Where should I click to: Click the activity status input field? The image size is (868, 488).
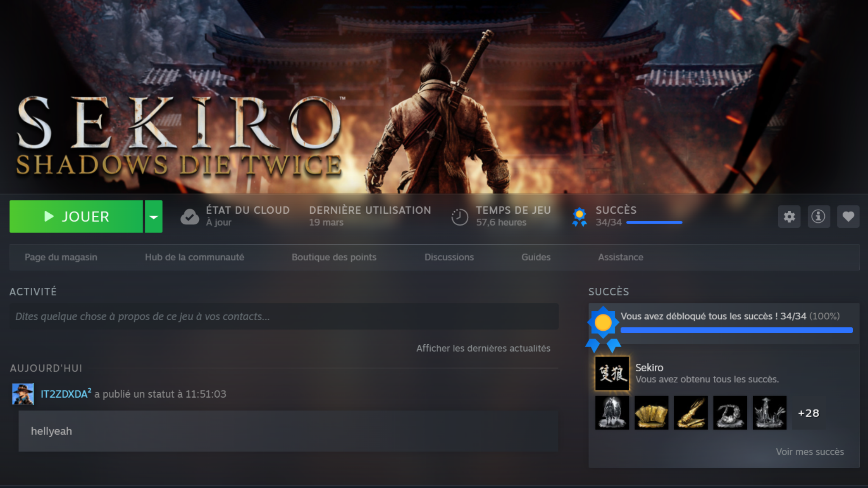tap(284, 316)
